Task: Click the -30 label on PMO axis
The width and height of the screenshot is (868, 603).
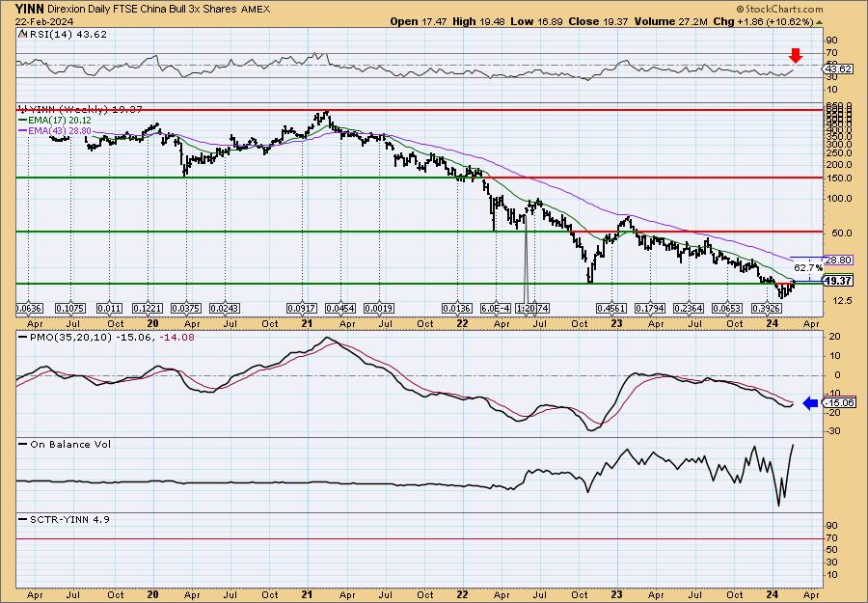Action: click(835, 431)
